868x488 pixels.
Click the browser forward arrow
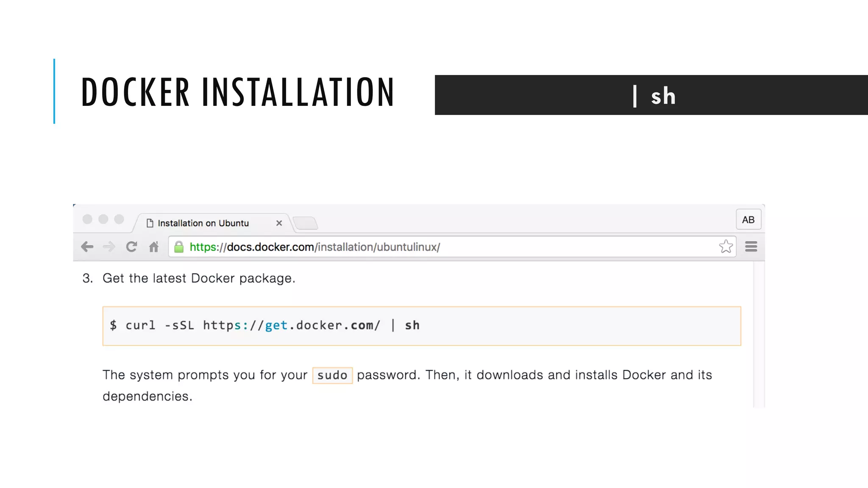click(109, 247)
